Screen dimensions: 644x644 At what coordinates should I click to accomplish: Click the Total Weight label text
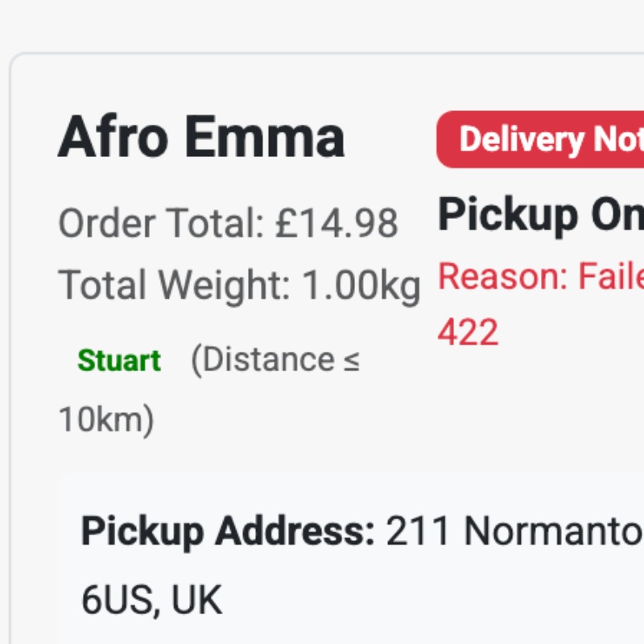click(174, 285)
